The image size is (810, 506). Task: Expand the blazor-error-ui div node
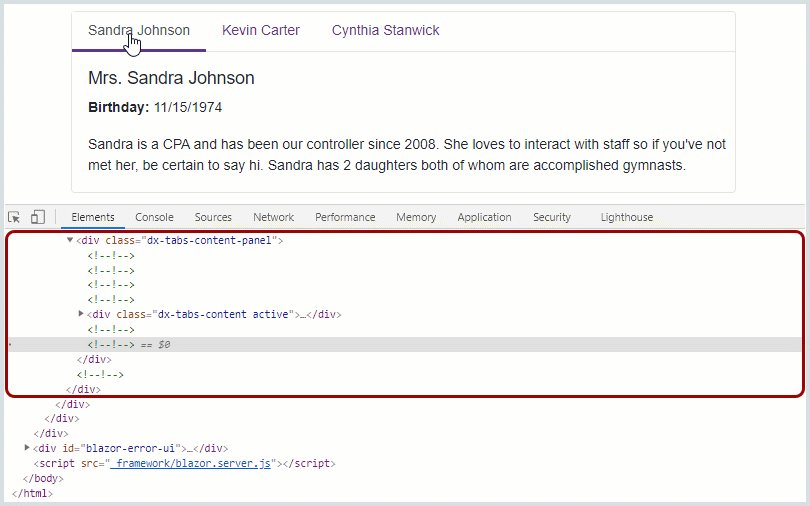coord(27,448)
